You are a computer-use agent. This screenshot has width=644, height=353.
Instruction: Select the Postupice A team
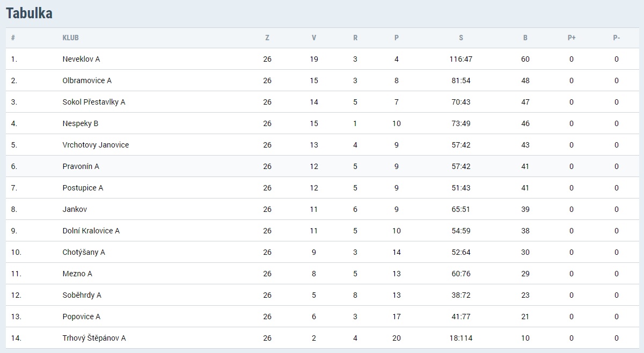pyautogui.click(x=83, y=188)
